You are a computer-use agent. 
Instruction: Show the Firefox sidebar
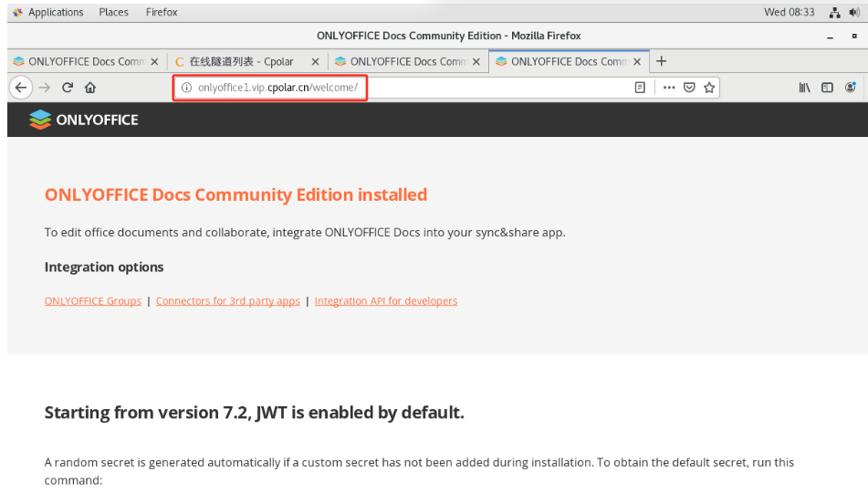tap(827, 88)
